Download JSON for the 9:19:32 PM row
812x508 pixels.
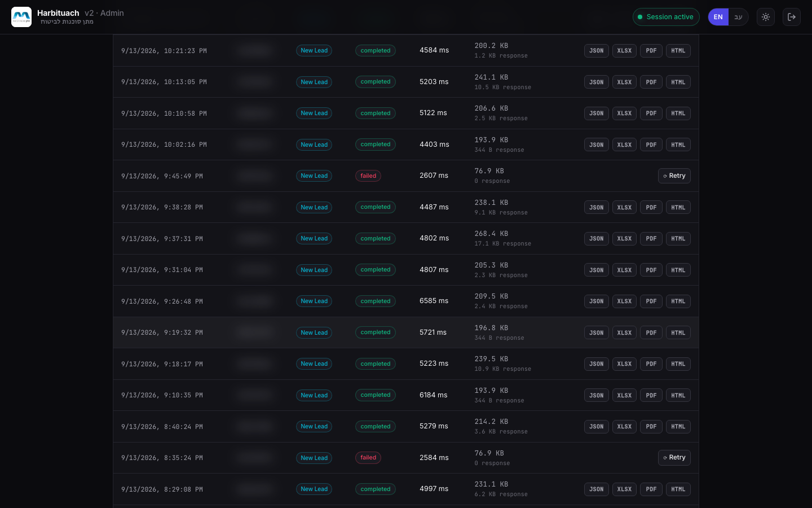(597, 333)
